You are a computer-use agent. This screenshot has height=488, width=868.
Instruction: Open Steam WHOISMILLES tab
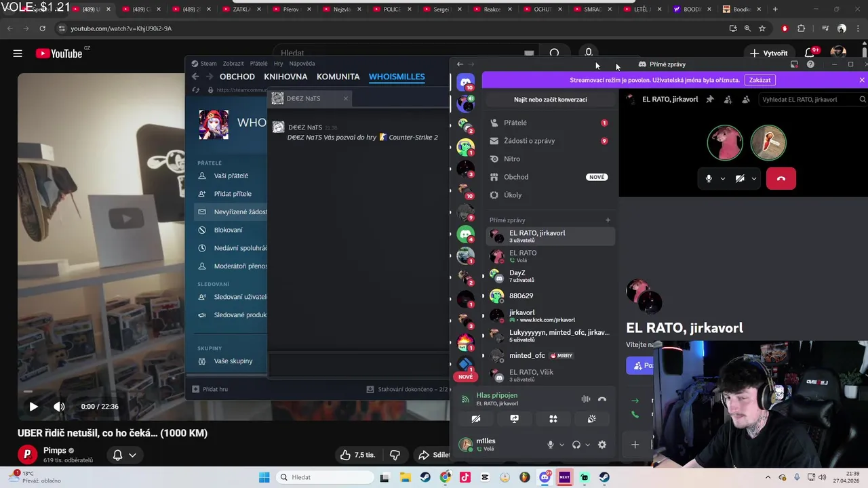coord(397,77)
